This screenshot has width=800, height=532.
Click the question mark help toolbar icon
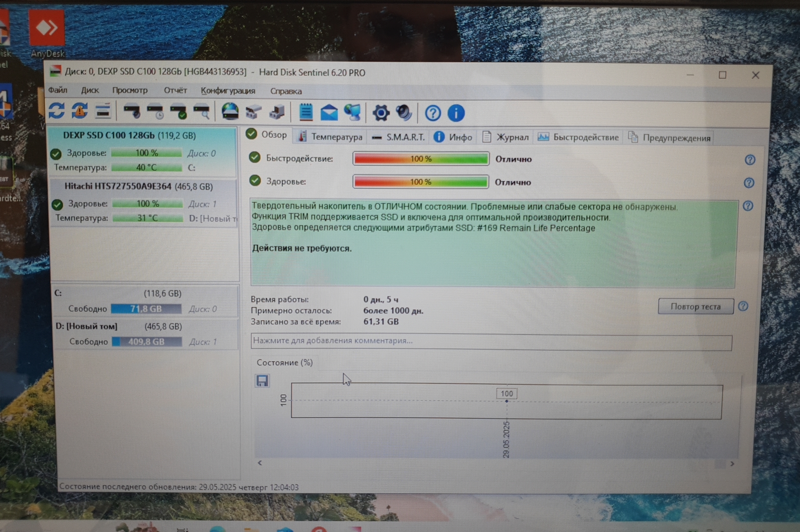433,113
